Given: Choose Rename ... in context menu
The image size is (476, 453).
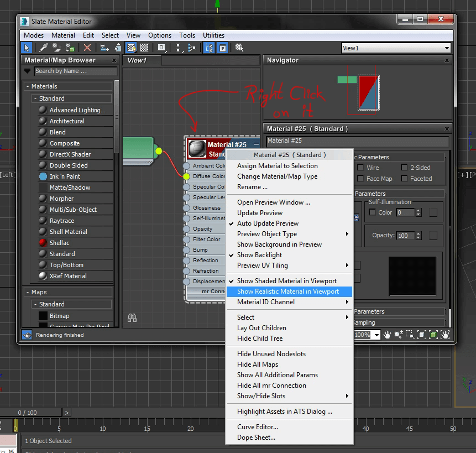Looking at the screenshot, I should click(x=290, y=187).
